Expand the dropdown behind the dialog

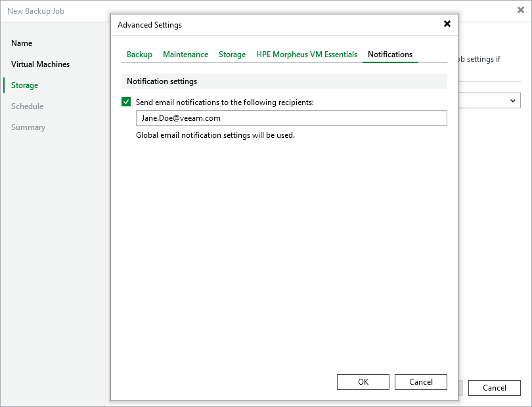tap(514, 100)
